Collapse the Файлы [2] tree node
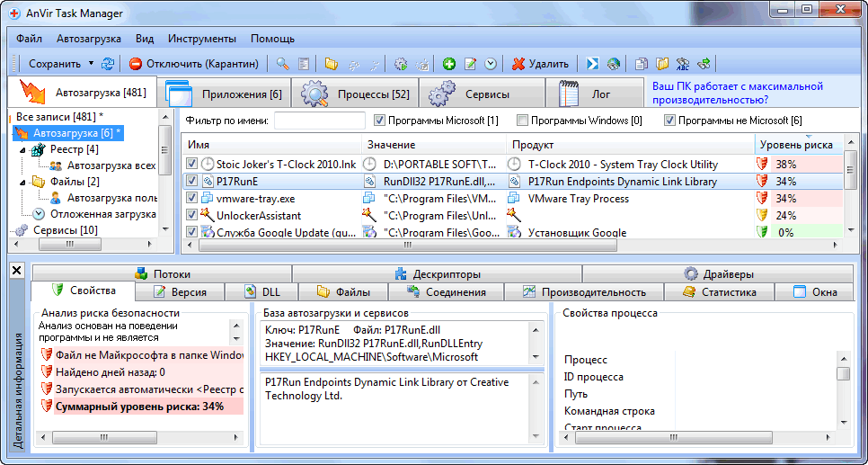This screenshot has height=465, width=868. 21,182
